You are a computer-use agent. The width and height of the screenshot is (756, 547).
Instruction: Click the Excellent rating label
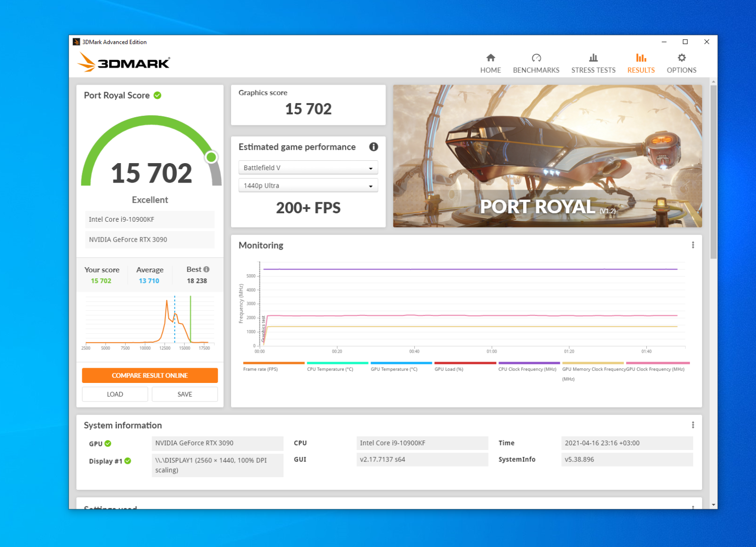click(x=150, y=200)
